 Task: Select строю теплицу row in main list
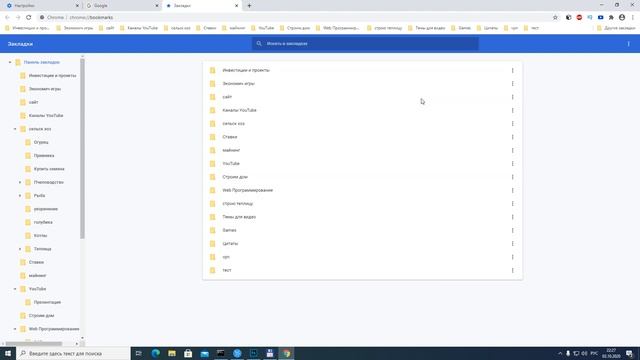tap(362, 204)
